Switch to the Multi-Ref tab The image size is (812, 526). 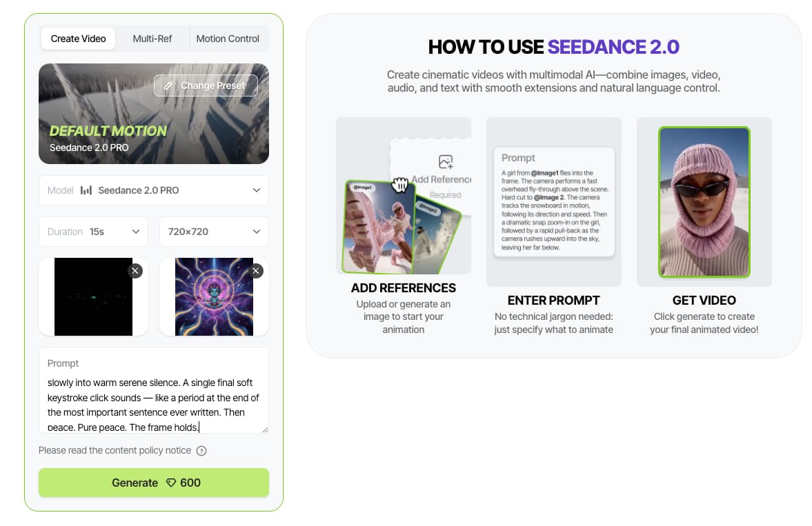click(x=152, y=39)
